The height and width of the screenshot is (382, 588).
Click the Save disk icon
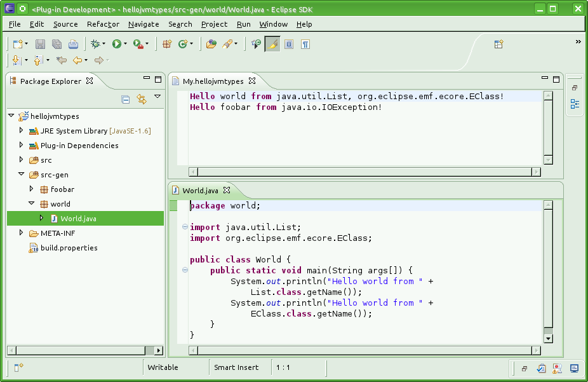(40, 44)
